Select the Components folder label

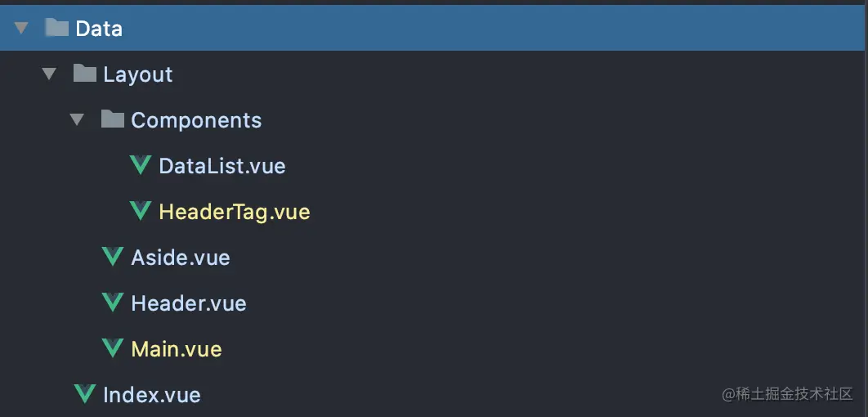(196, 120)
